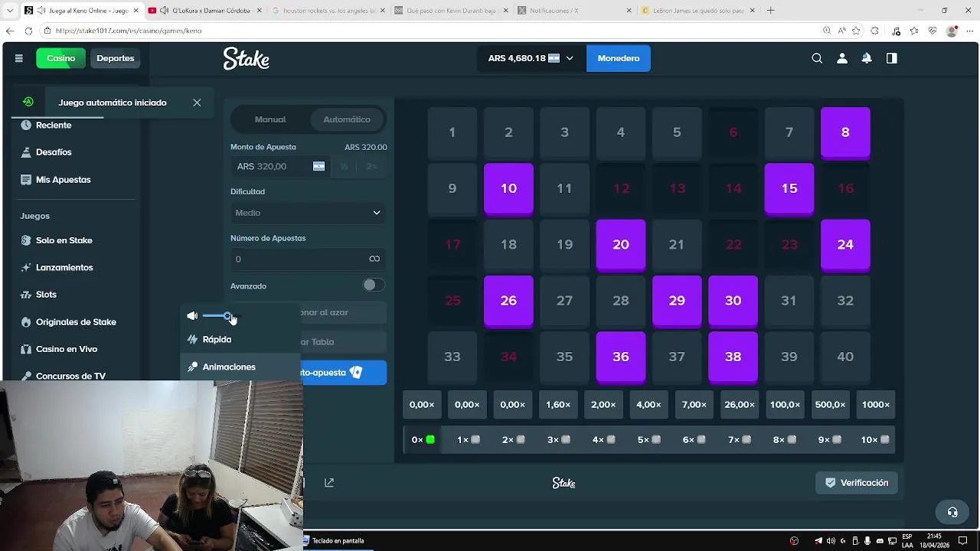Click the 5× hits indicator
This screenshot has width=980, height=551.
coord(648,440)
